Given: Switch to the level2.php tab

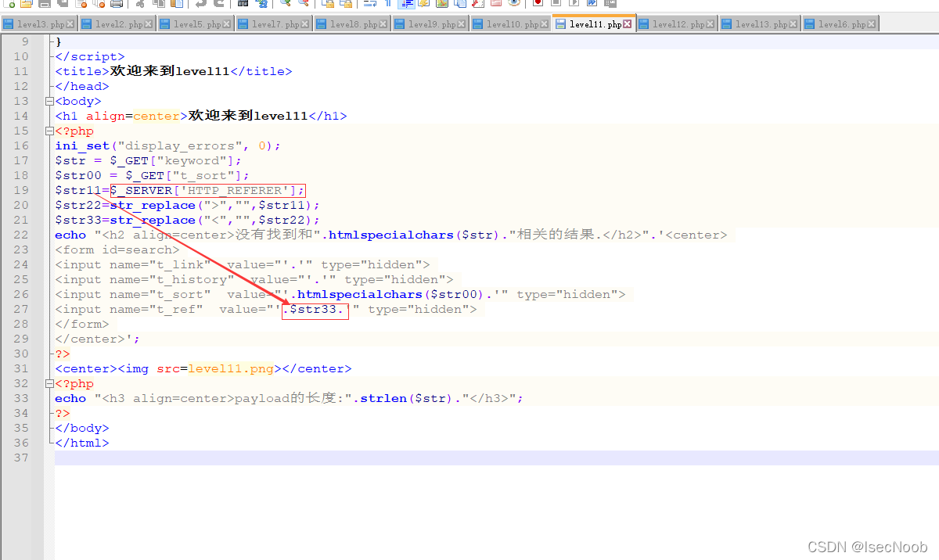Looking at the screenshot, I should pos(117,24).
